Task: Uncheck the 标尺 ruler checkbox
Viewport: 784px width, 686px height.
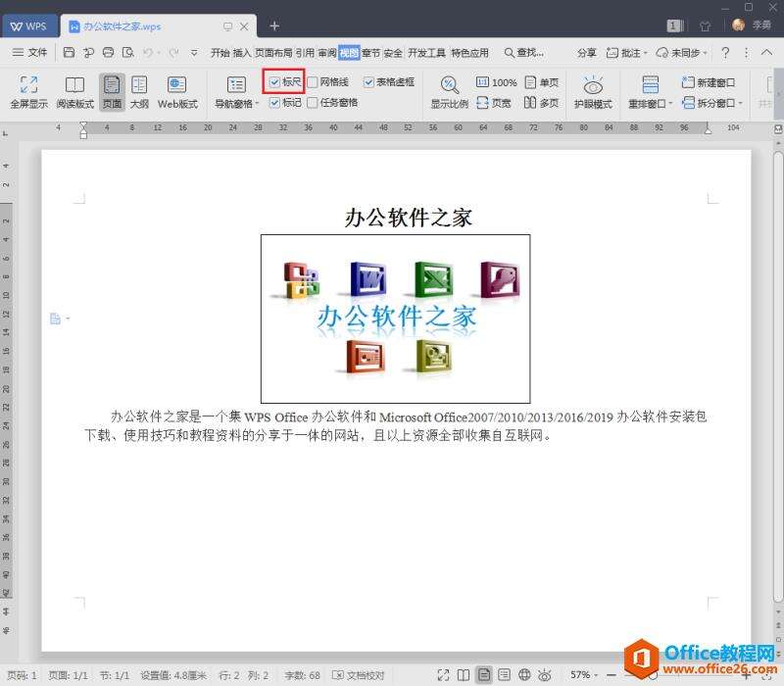Action: [x=274, y=82]
